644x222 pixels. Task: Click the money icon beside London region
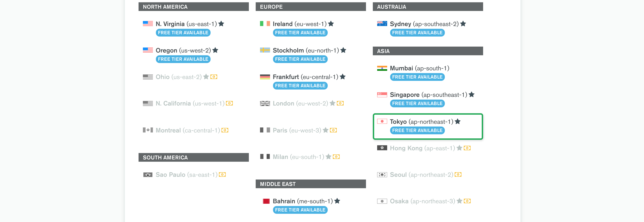[340, 103]
